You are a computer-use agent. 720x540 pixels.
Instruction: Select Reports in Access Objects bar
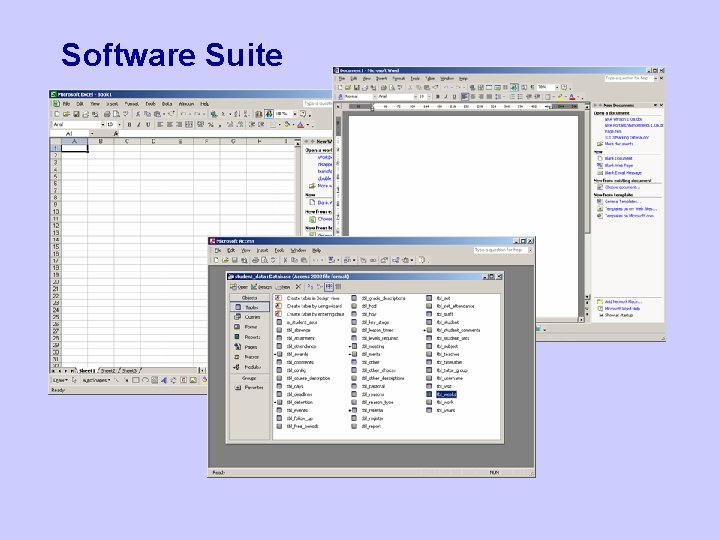(x=249, y=337)
